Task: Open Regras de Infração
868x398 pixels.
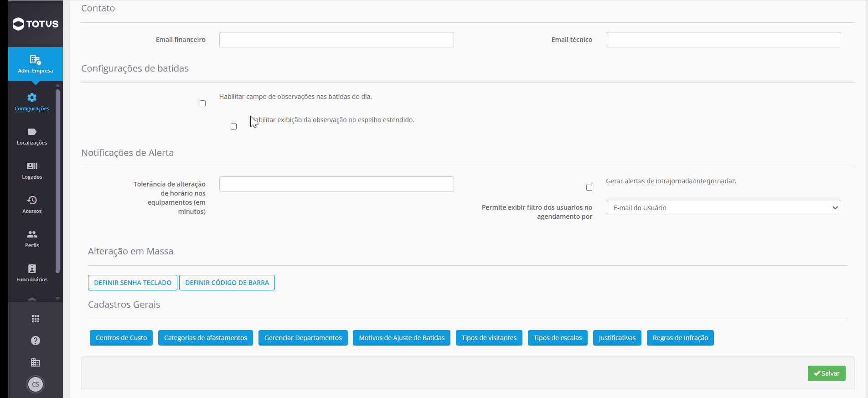Action: coord(680,338)
